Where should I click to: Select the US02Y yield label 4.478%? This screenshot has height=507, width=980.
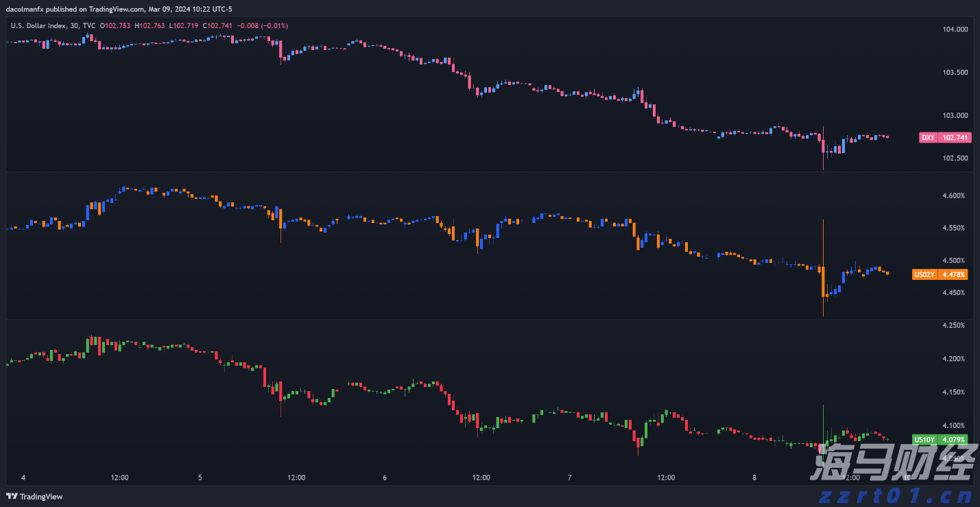953,274
